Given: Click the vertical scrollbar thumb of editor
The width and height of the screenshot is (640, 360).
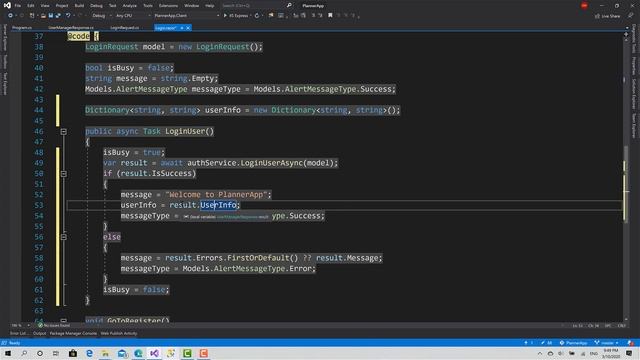Looking at the screenshot, I should (626, 184).
